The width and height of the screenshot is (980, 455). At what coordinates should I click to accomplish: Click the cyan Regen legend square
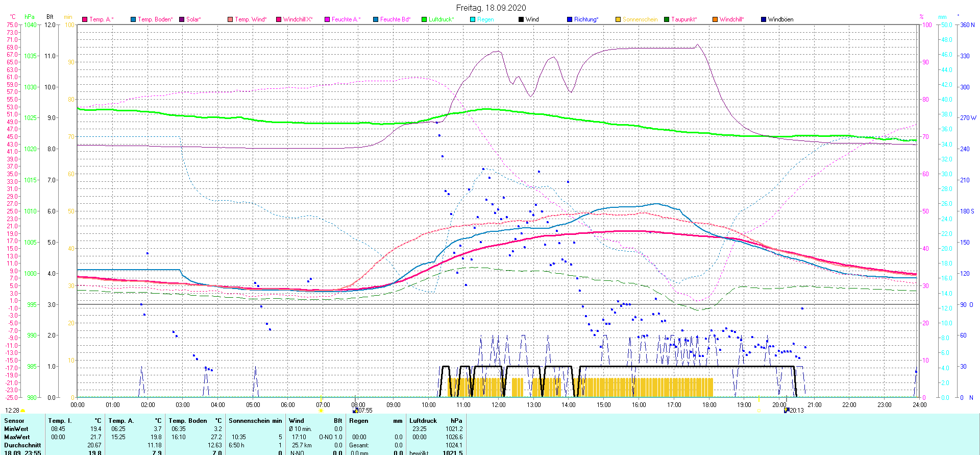(473, 19)
